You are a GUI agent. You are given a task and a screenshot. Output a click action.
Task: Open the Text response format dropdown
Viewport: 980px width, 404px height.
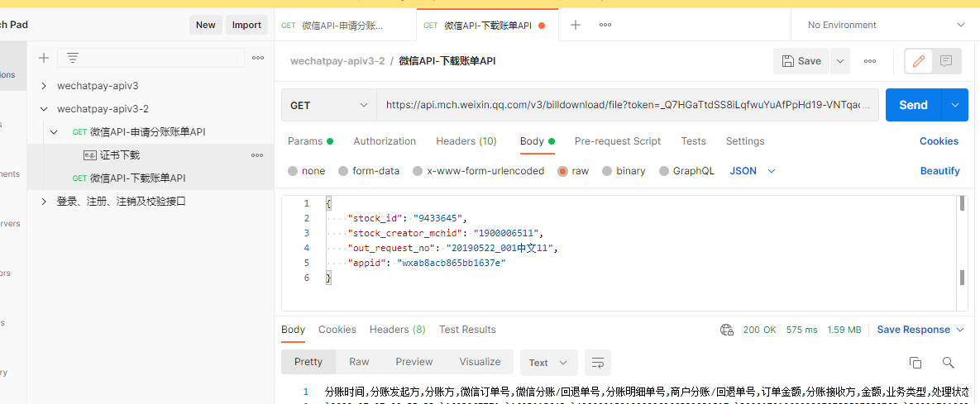(x=548, y=363)
